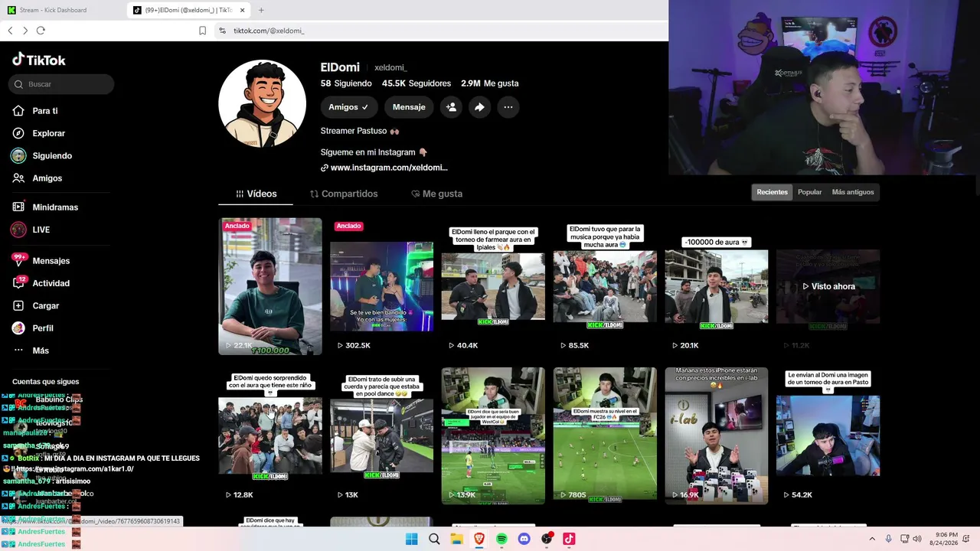
Task: Bookmark this page in the browser
Action: coord(202,31)
